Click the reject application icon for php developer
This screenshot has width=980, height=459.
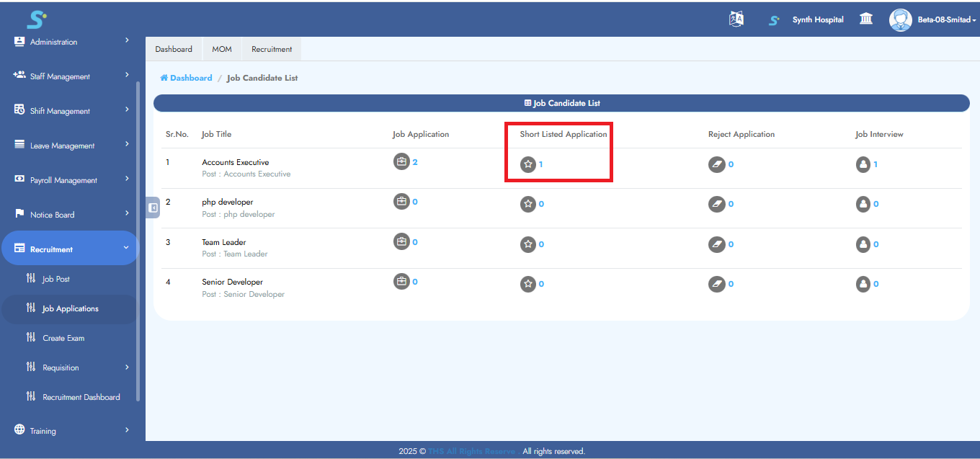718,204
